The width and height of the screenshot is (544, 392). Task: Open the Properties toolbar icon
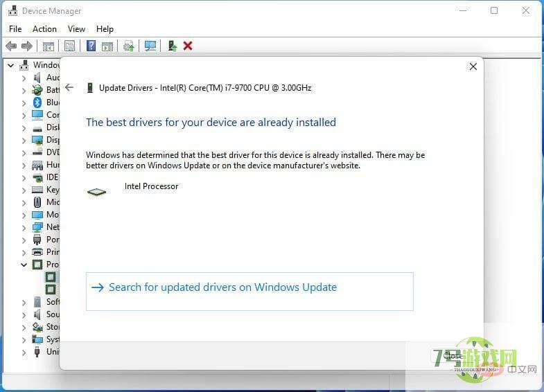coord(69,46)
